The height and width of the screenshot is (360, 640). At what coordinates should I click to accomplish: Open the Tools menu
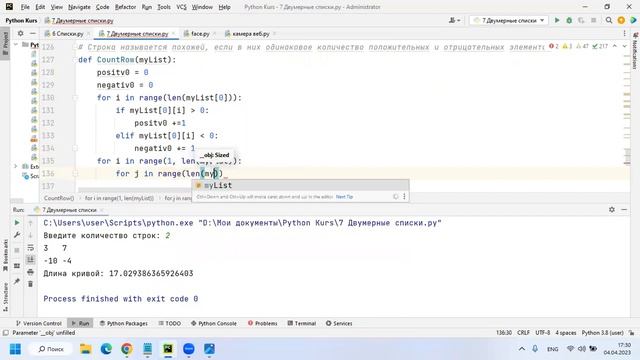pyautogui.click(x=164, y=7)
